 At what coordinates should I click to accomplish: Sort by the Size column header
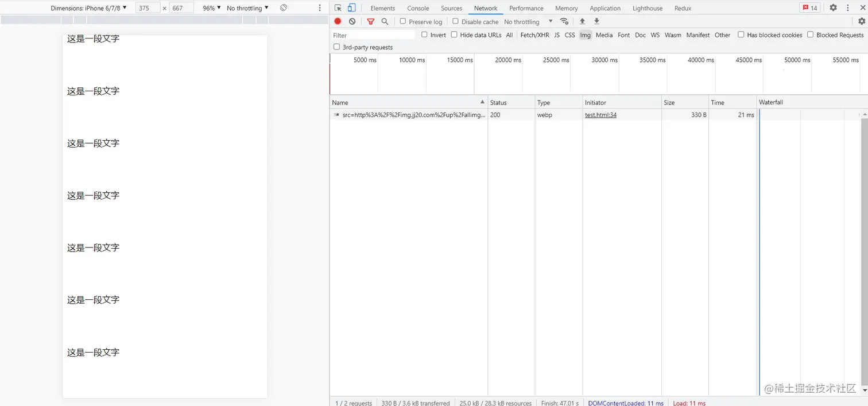(x=685, y=102)
